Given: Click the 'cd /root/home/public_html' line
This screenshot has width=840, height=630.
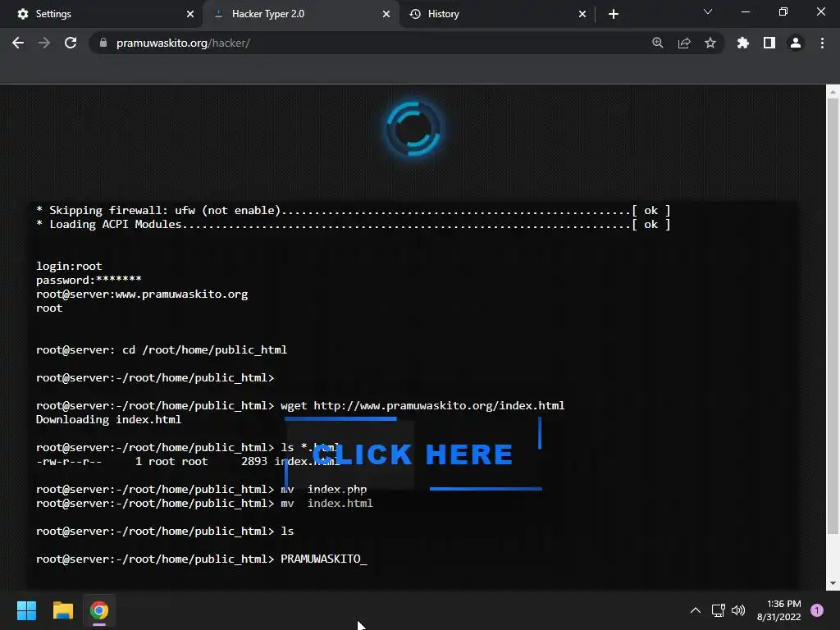Looking at the screenshot, I should click(x=162, y=349).
